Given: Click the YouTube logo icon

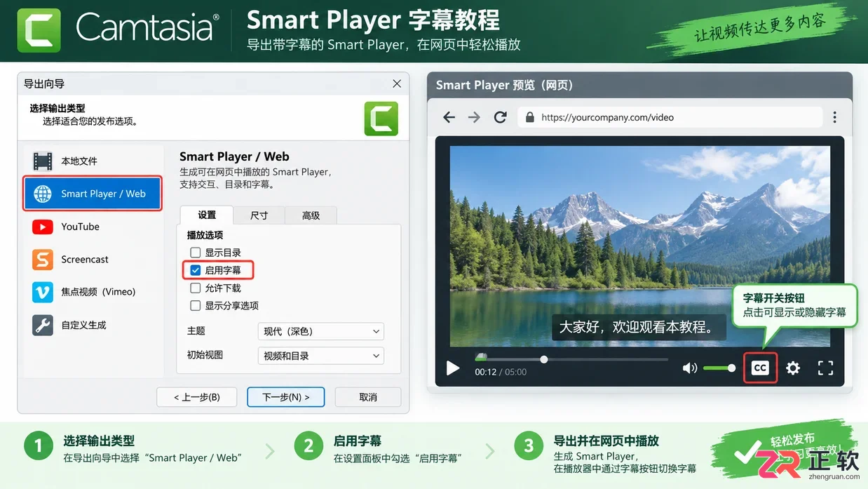Looking at the screenshot, I should (43, 227).
